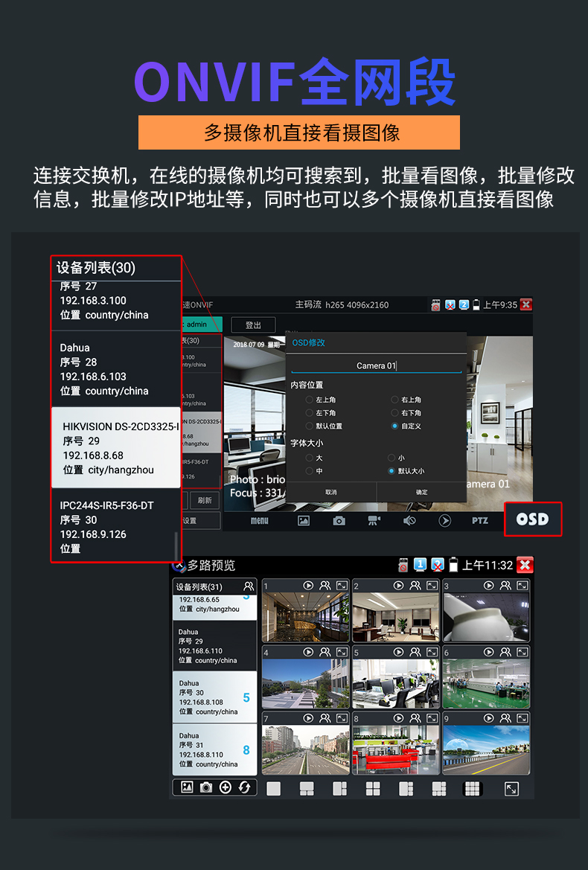
Task: Click the 登出 logout button
Action: tap(253, 325)
